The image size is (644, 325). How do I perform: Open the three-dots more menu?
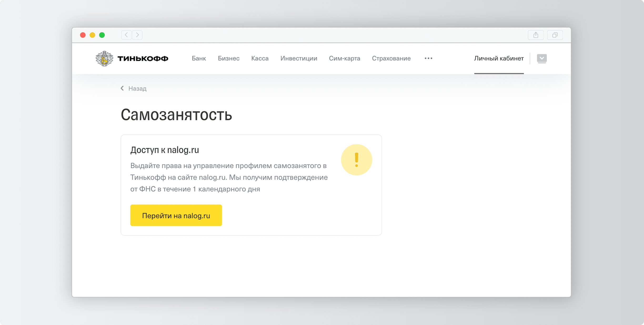pos(428,58)
